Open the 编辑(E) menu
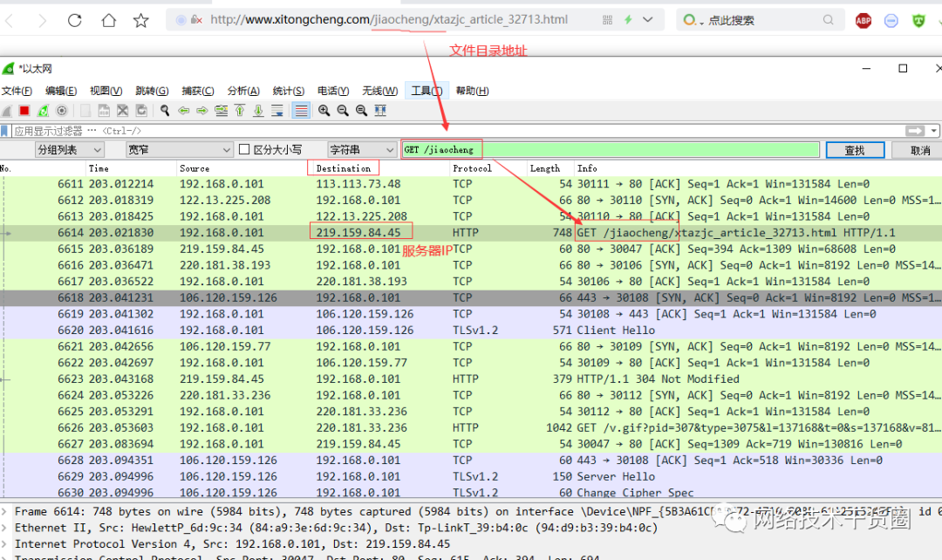 61,91
